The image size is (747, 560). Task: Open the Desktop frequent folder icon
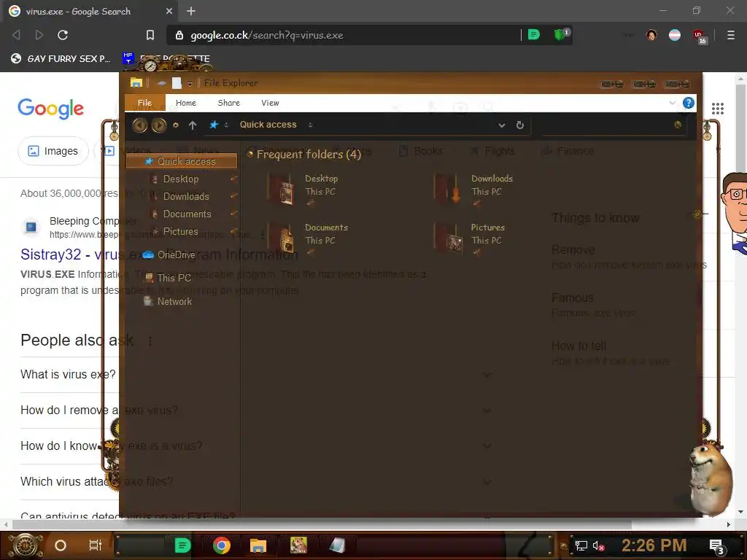coord(281,189)
